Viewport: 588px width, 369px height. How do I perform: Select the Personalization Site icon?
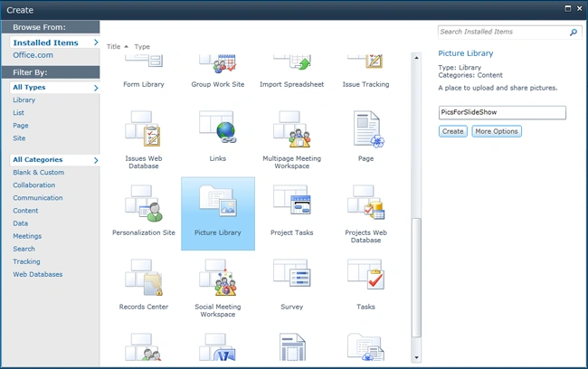click(x=144, y=203)
